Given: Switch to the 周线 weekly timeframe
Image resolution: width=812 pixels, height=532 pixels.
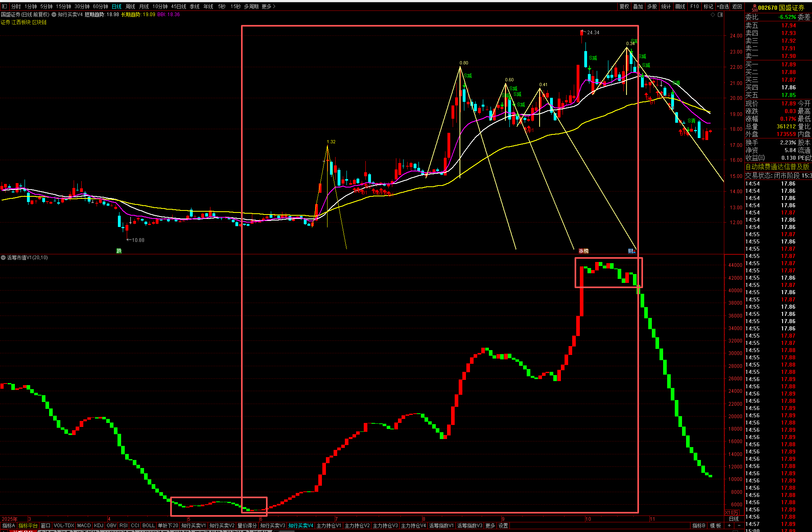Looking at the screenshot, I should coord(130,6).
